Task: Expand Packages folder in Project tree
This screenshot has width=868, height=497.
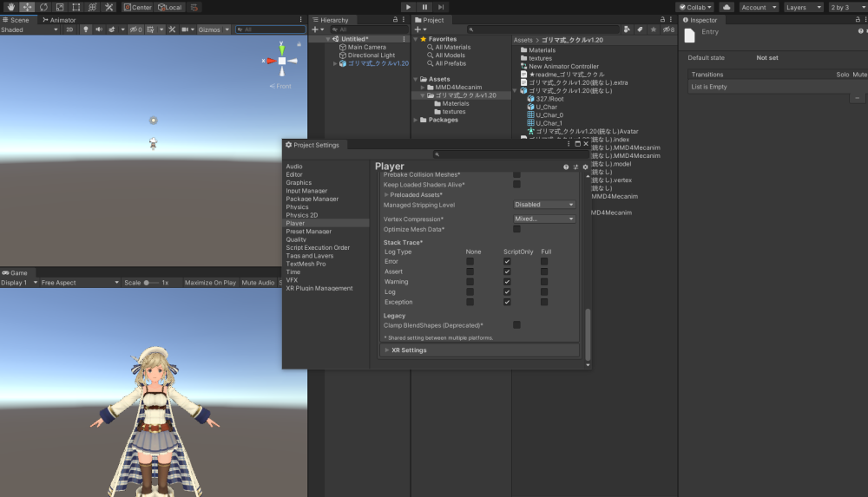Action: [416, 120]
